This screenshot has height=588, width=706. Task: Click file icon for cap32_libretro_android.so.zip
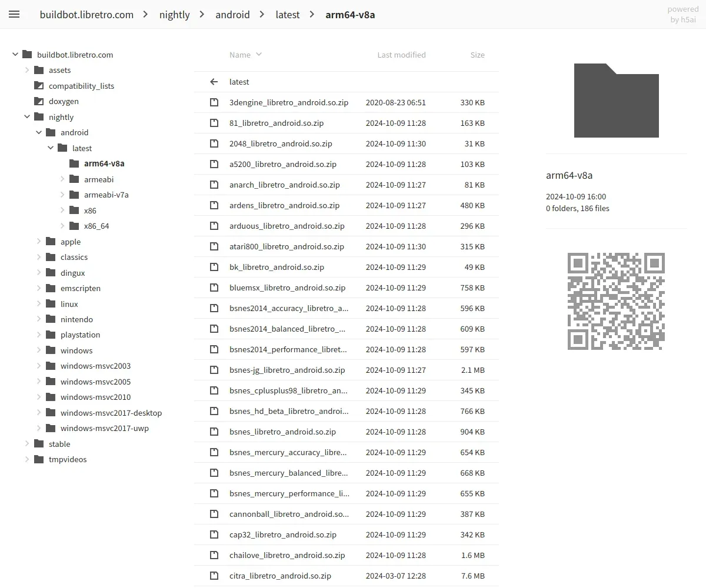pos(214,534)
